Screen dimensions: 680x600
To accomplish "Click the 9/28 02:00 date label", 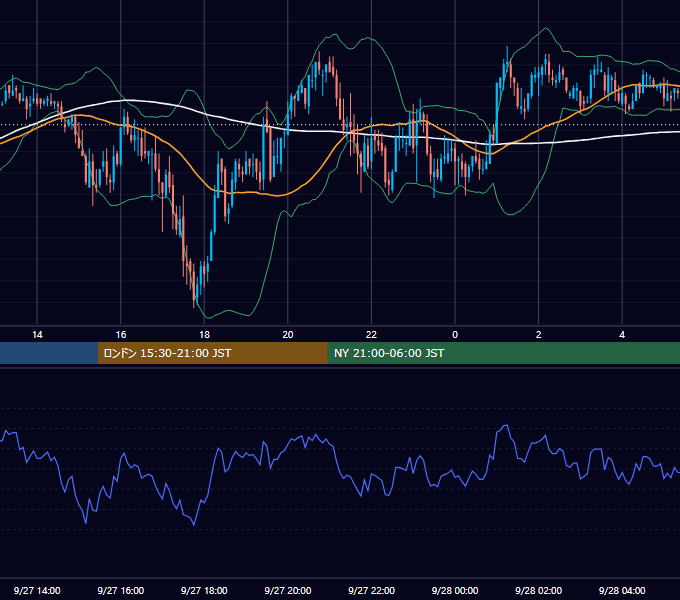I will (x=538, y=590).
